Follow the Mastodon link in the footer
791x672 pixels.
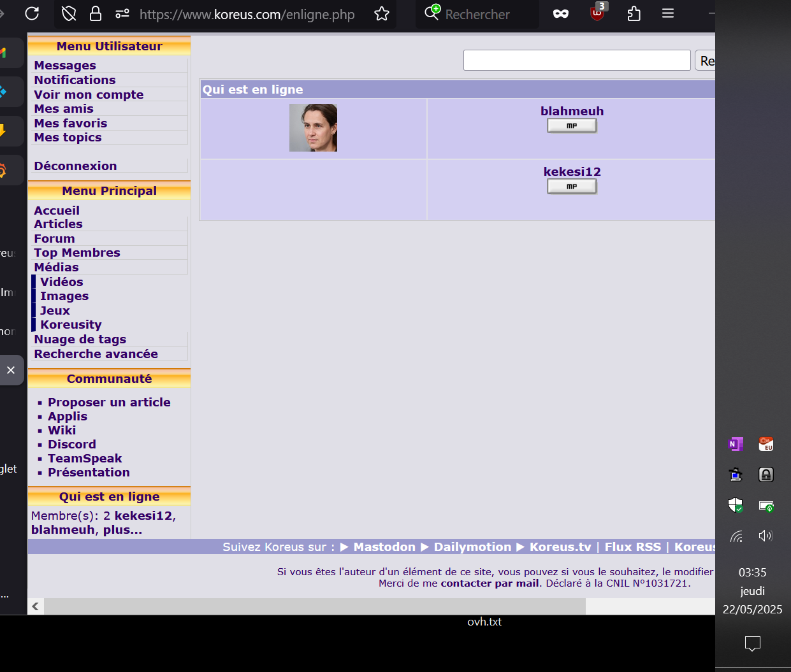coord(384,547)
